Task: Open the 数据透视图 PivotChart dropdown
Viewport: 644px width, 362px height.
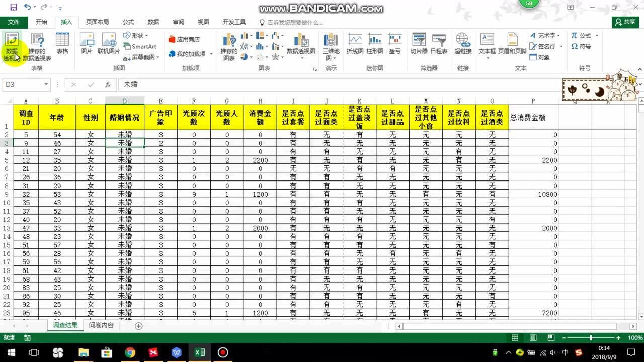Action: 301,47
